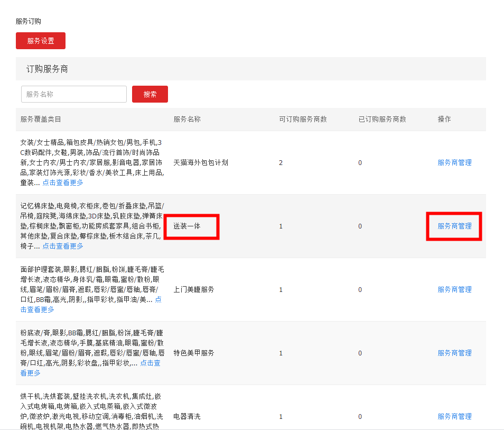Open 服务商管理 for 电器清洗
Image resolution: width=504 pixels, height=430 pixels.
(x=454, y=416)
